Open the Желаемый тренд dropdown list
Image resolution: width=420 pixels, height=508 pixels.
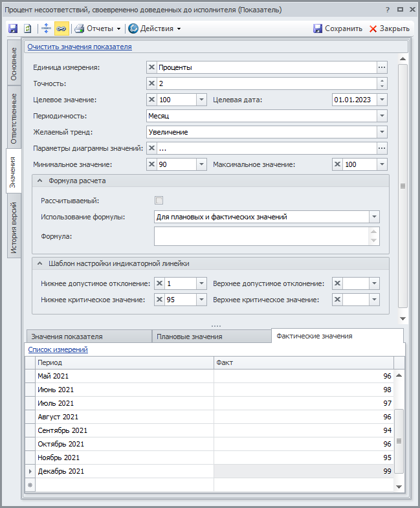pyautogui.click(x=382, y=132)
